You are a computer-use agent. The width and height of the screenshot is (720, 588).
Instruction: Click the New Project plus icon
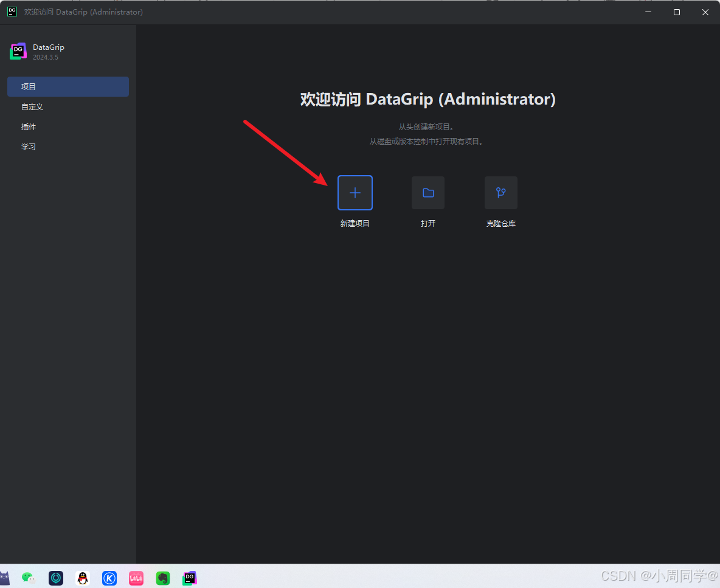click(x=355, y=193)
